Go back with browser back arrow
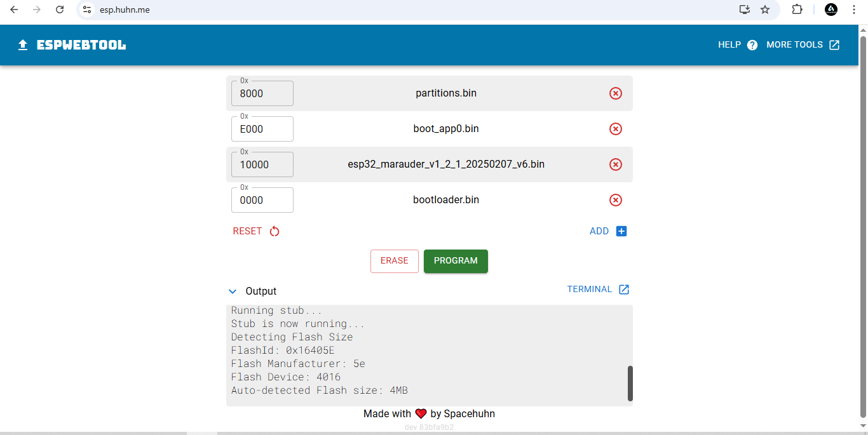Viewport: 868px width, 435px height. pyautogui.click(x=14, y=10)
